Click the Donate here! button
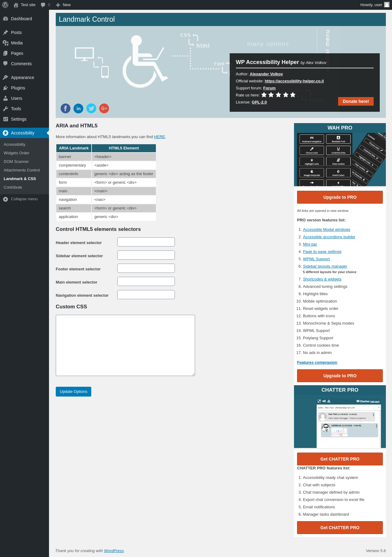Image resolution: width=392 pixels, height=557 pixels. 356,101
